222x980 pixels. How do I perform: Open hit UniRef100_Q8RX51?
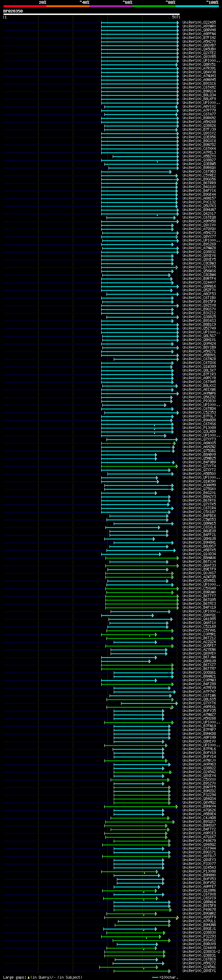coord(199,65)
